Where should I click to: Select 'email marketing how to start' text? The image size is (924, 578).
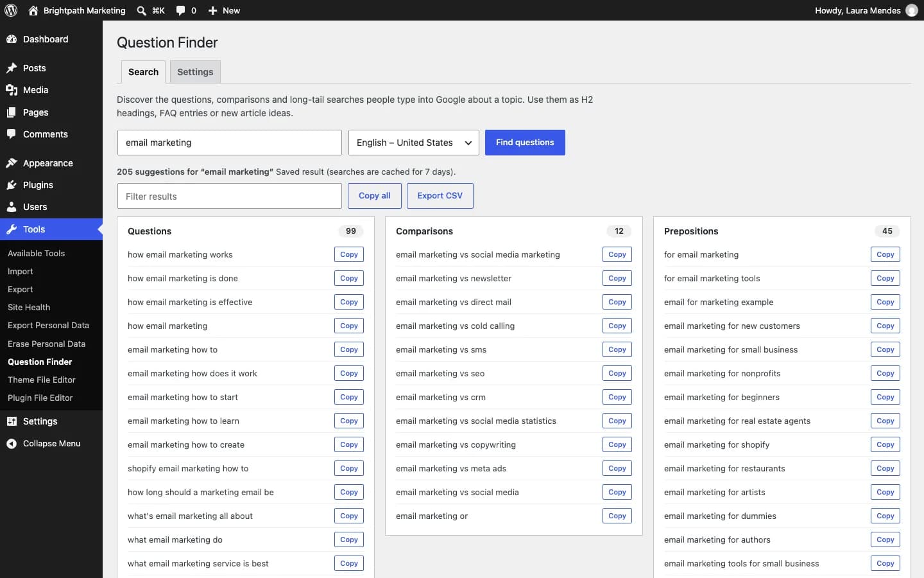(x=183, y=397)
